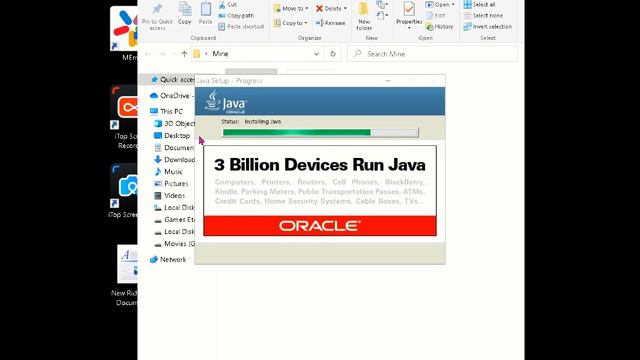Click the Copy ribbon icon
The image size is (640, 360).
coord(184,13)
